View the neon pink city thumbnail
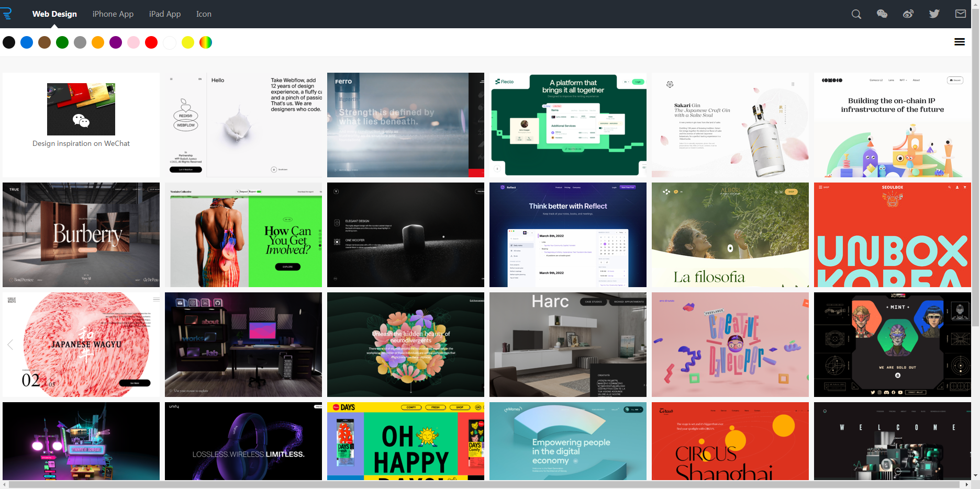 (81, 441)
